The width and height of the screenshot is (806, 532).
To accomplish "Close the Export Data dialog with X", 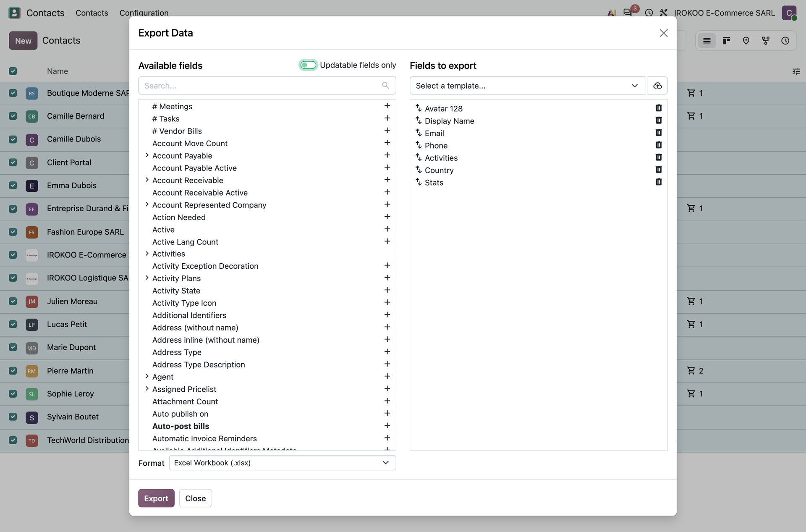I will coord(663,33).
